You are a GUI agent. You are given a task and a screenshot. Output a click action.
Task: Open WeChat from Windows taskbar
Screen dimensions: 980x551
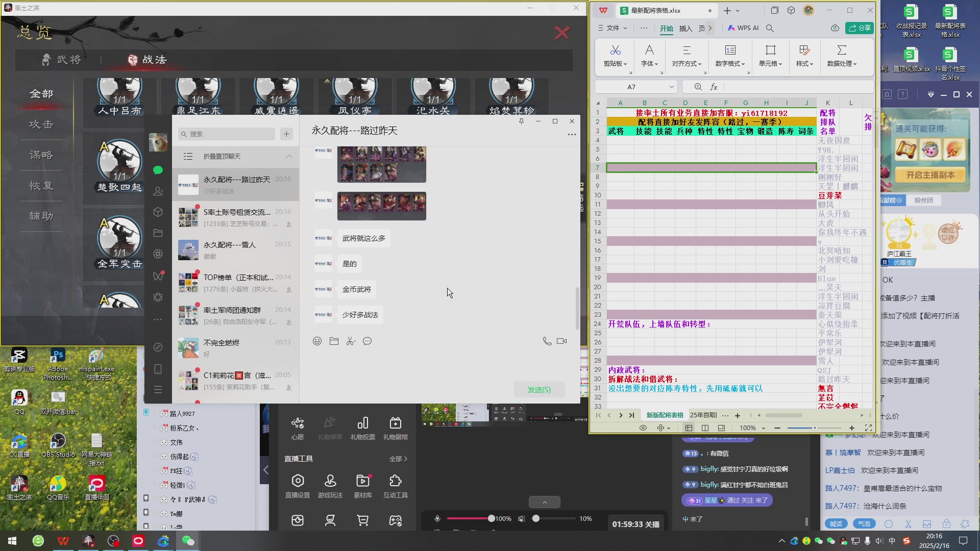pos(188,541)
